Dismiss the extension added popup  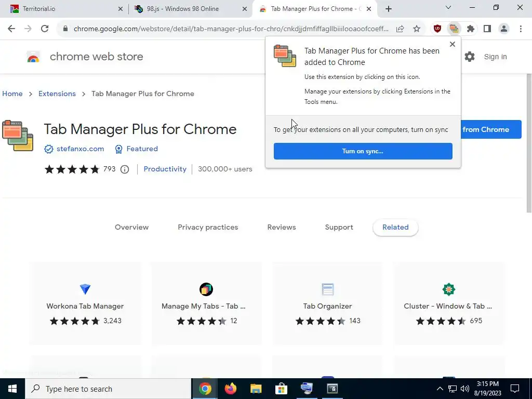click(x=453, y=44)
